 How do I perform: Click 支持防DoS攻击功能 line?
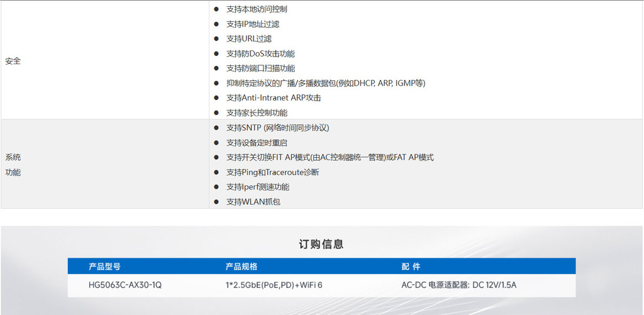click(x=260, y=54)
